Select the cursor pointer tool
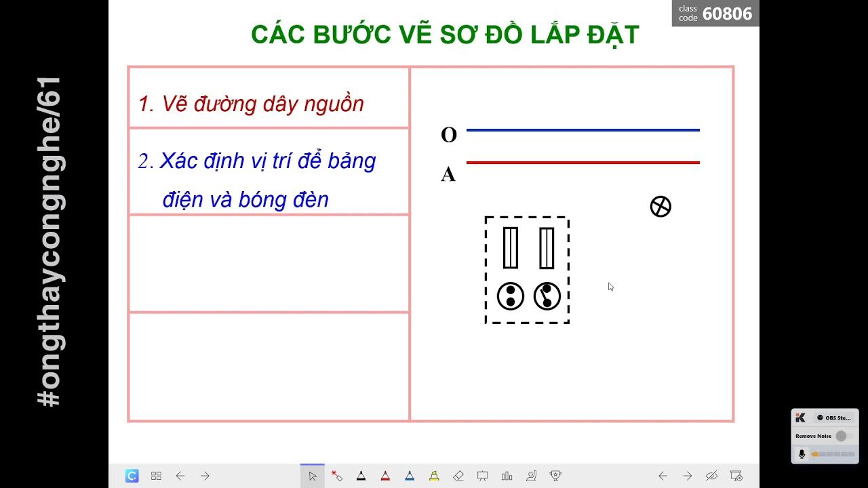This screenshot has height=488, width=868. [x=313, y=476]
